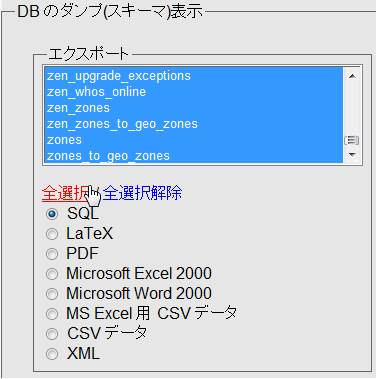Click the table list scroll up arrow

coord(352,76)
